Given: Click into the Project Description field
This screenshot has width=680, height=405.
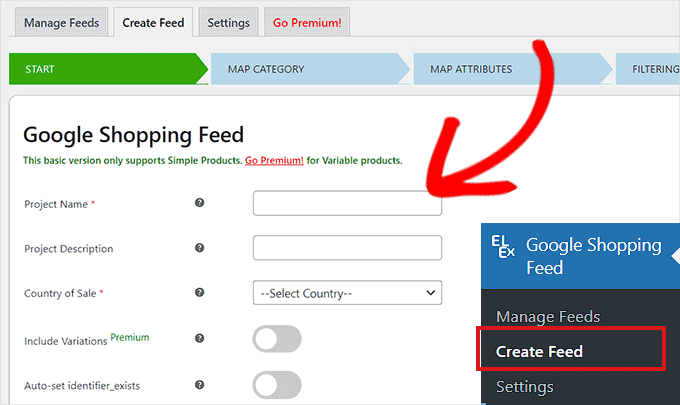Looking at the screenshot, I should [347, 248].
